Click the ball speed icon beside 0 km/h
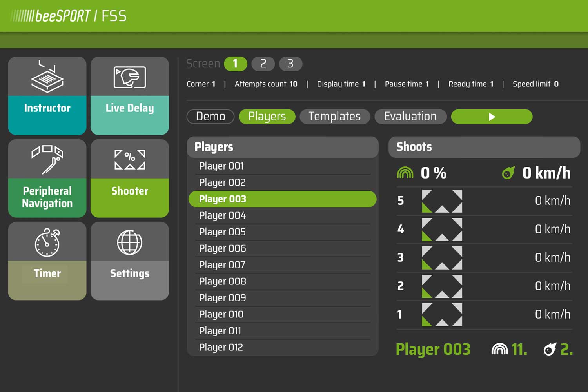Screen dimensions: 588x392 508,173
